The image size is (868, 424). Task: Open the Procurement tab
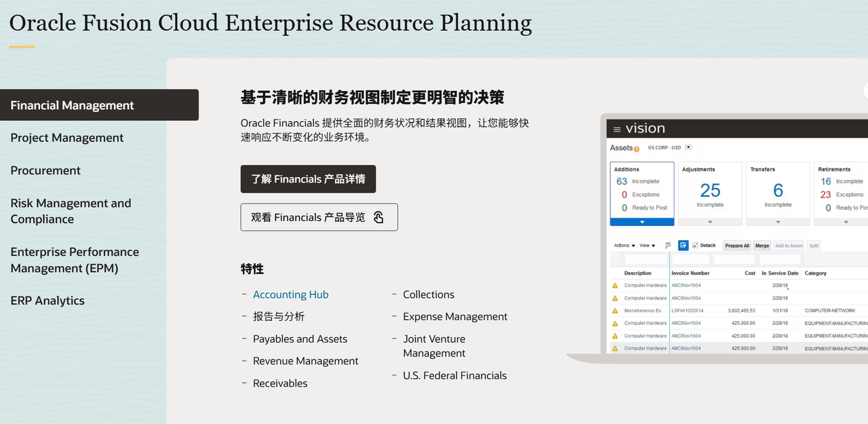click(x=45, y=170)
